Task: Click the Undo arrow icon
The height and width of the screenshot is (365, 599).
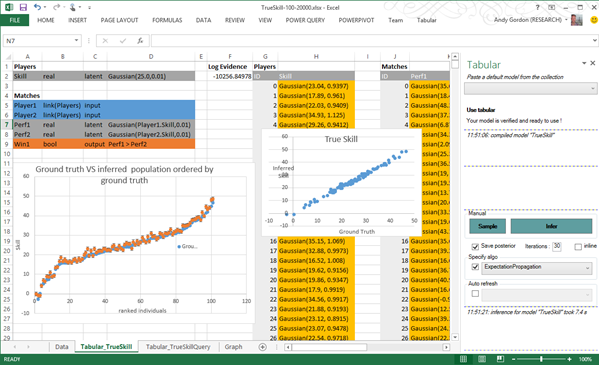Action: (37, 7)
